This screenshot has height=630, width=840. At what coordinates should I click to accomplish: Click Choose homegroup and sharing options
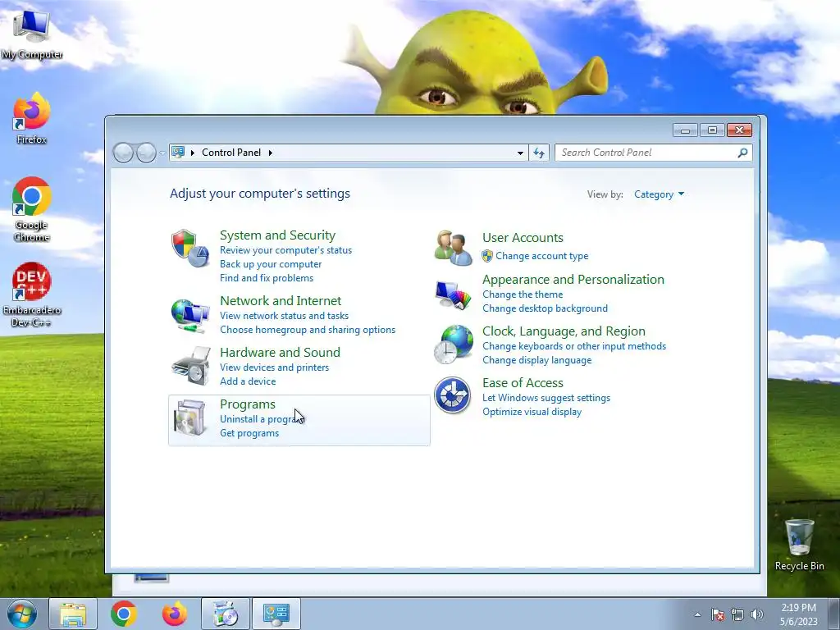click(308, 330)
